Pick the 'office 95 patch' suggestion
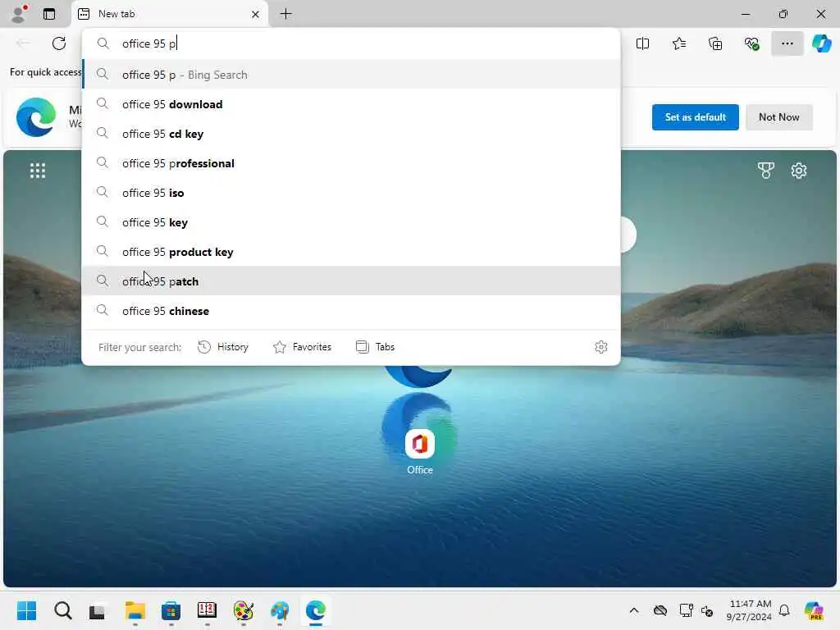840x630 pixels. point(351,281)
